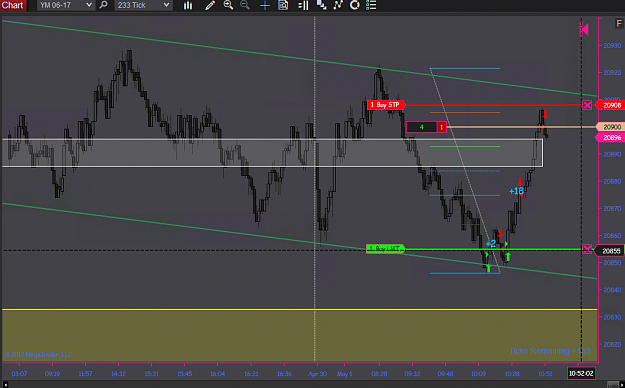Click the 20930 price axis label

[612, 46]
